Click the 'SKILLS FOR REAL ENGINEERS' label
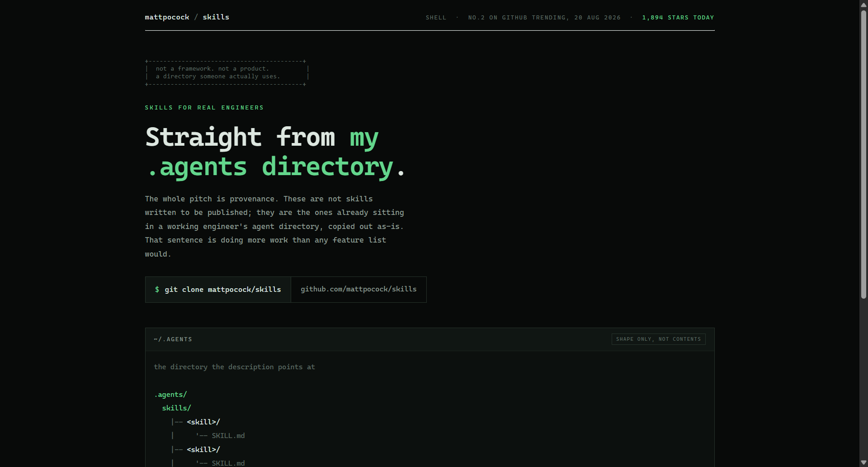 (x=204, y=108)
